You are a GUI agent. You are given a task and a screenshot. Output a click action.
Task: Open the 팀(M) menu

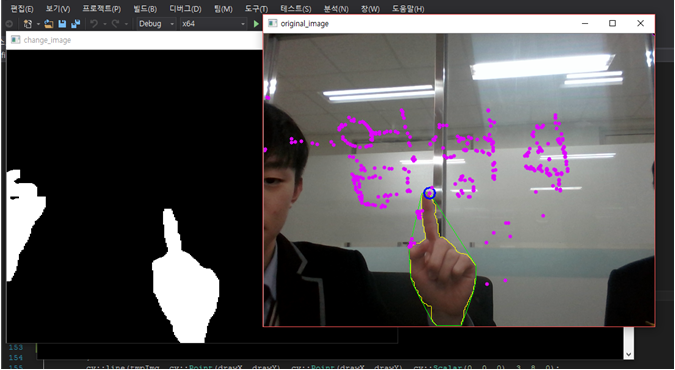(x=223, y=9)
